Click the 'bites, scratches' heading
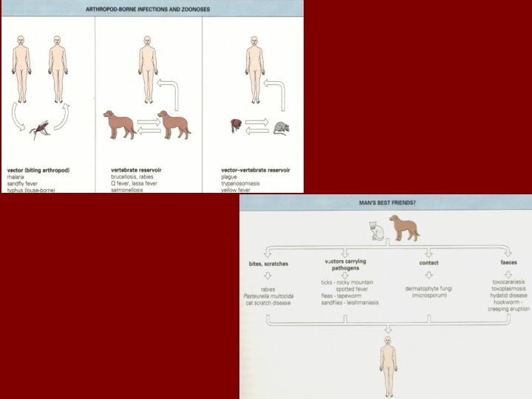Viewport: 532px width, 399px height. point(268,264)
